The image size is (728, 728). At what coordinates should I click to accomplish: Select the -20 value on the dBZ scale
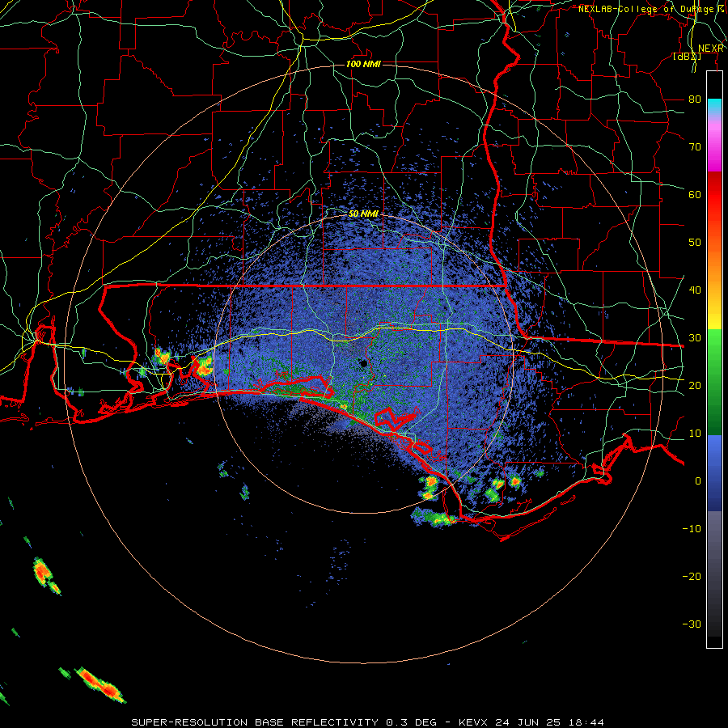click(x=692, y=577)
